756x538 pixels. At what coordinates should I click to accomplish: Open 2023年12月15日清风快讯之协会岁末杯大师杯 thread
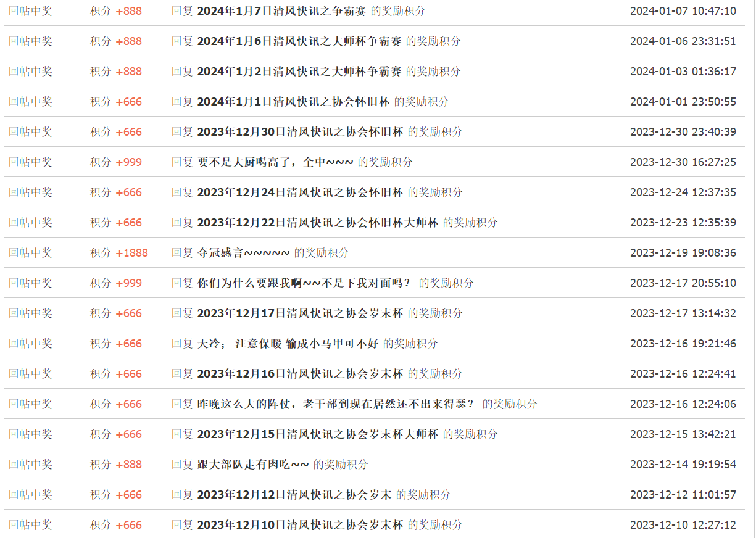click(x=317, y=434)
